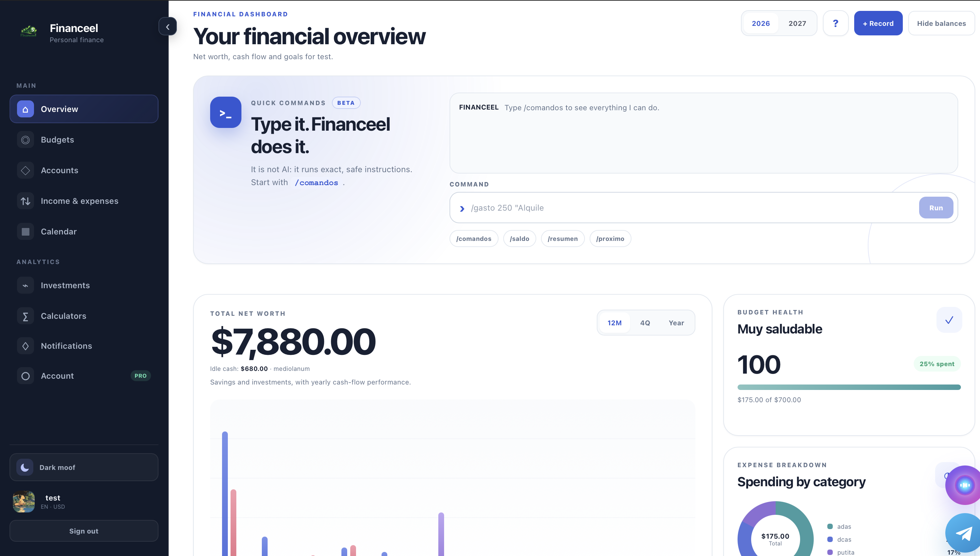Click the Account circle icon
Screen dimensions: 980x556
26,376
